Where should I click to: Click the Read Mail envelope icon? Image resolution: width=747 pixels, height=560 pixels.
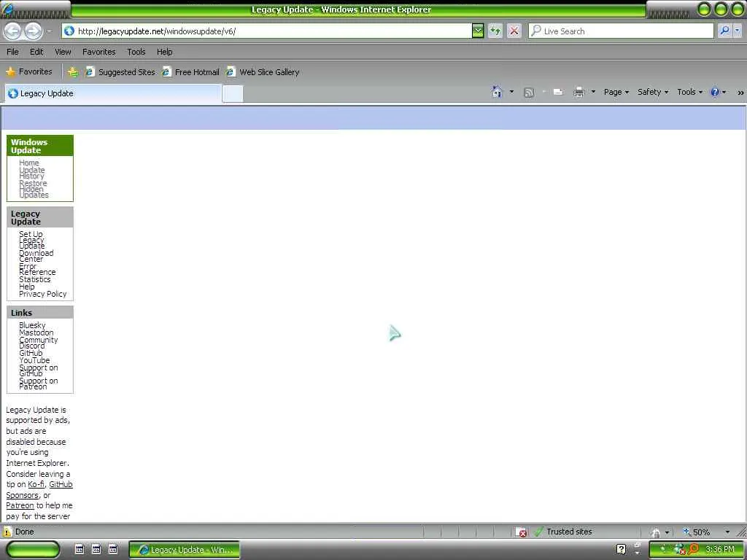558,92
